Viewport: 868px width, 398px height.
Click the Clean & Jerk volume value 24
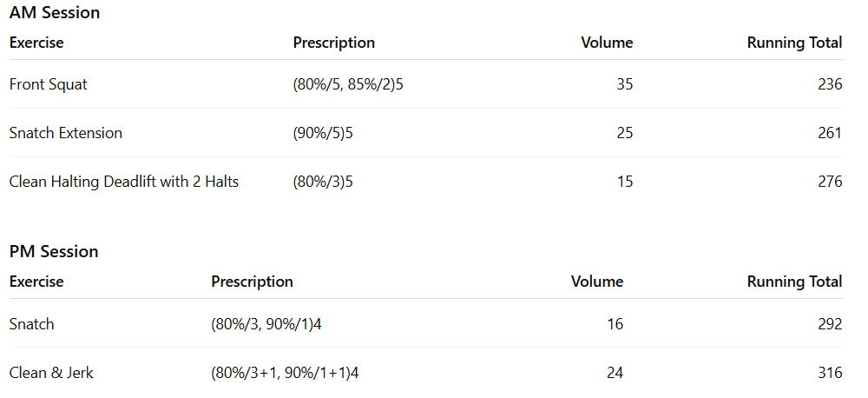pyautogui.click(x=615, y=373)
